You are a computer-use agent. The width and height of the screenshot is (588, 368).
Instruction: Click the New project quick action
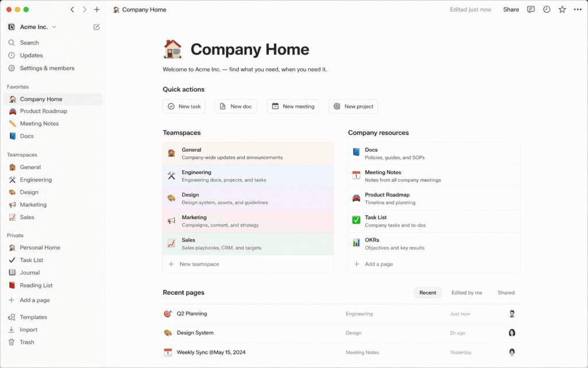[x=353, y=106]
